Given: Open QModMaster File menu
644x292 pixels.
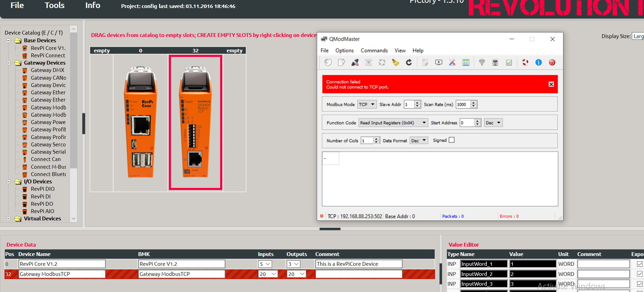Looking at the screenshot, I should 324,51.
